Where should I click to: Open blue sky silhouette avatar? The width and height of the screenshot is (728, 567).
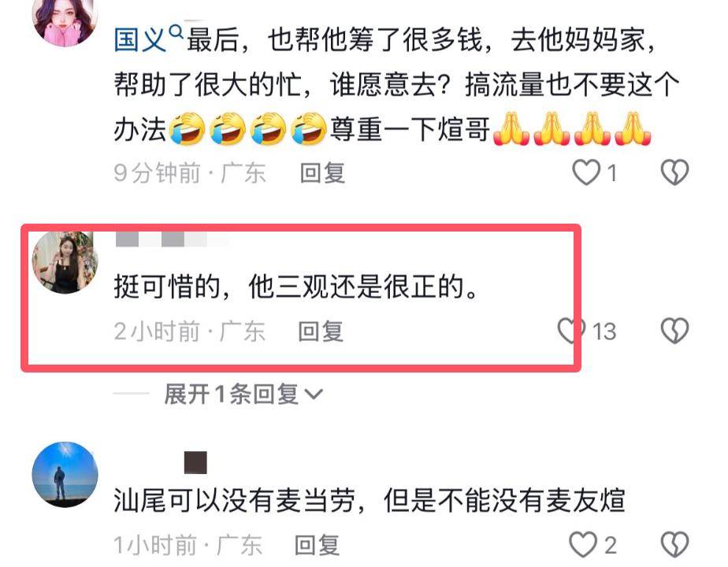(x=65, y=474)
